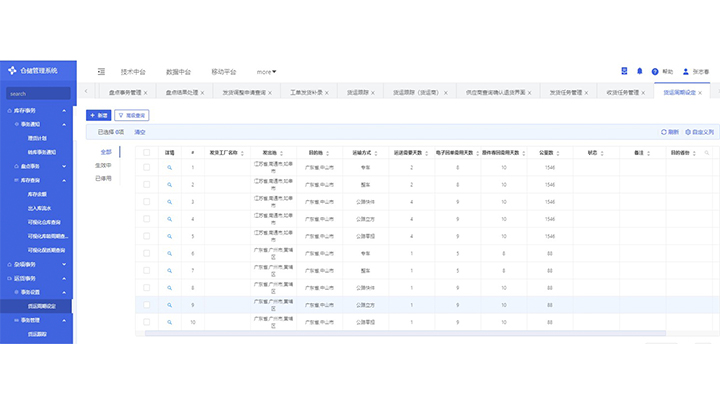Open the more dropdown in top navigation

pos(266,71)
